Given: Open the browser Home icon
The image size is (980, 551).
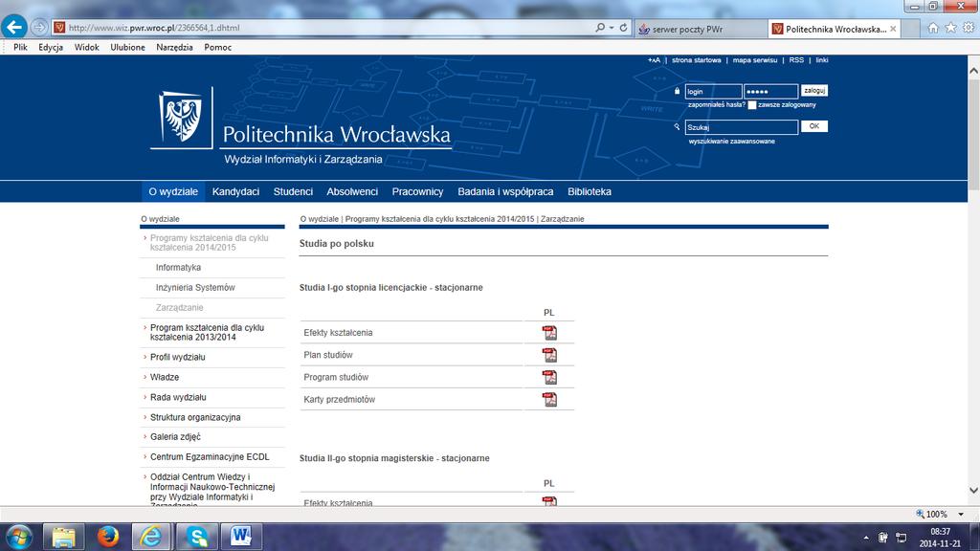Looking at the screenshot, I should [x=933, y=28].
